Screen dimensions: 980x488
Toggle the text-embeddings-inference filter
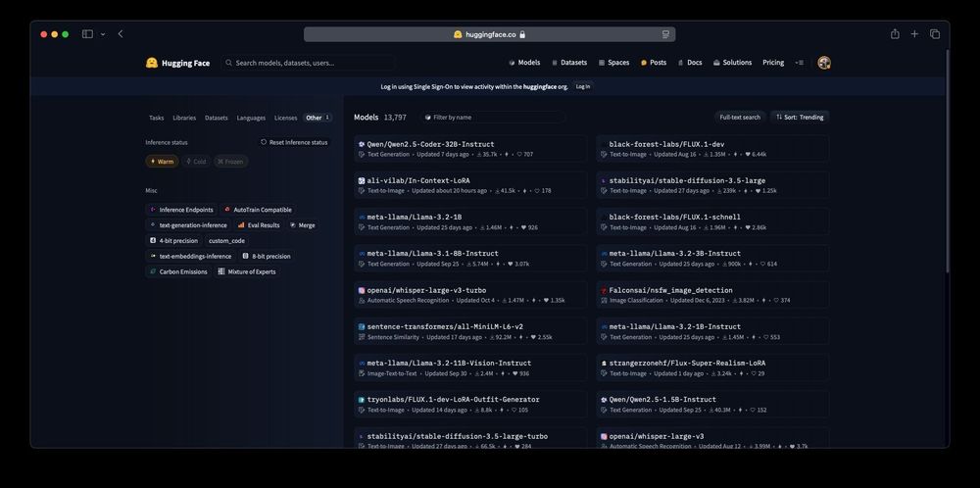pos(191,256)
